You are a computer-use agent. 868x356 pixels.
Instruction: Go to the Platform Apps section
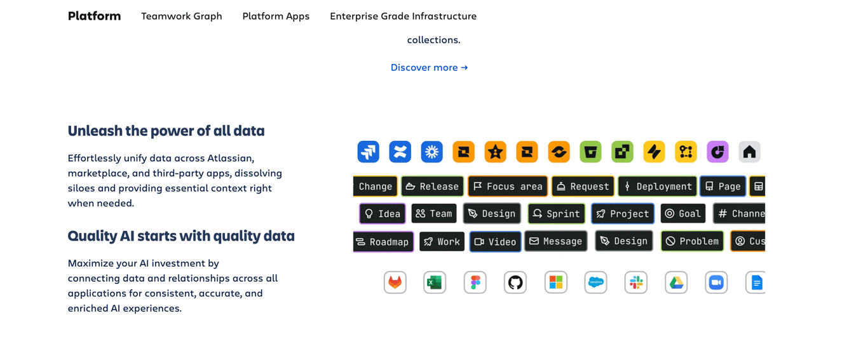click(x=276, y=16)
